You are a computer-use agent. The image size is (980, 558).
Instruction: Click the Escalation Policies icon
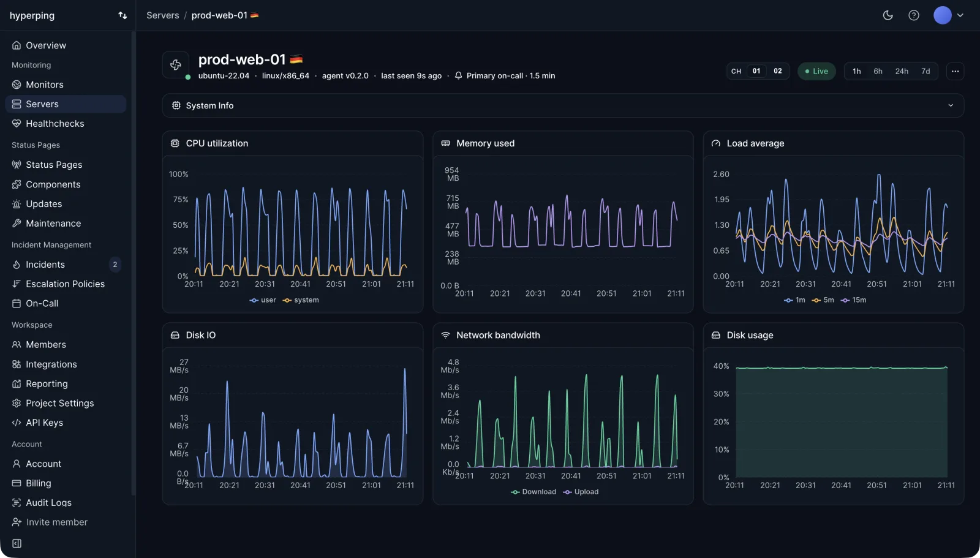[17, 284]
